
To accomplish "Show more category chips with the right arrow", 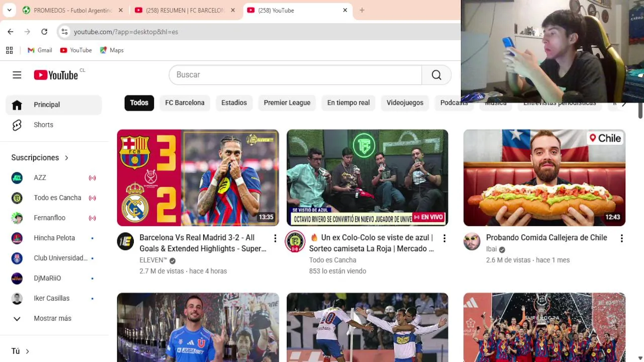I will tap(624, 103).
